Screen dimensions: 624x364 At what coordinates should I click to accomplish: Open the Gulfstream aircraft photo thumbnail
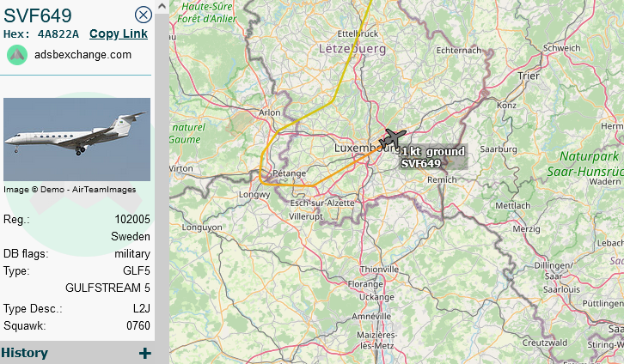click(x=76, y=139)
